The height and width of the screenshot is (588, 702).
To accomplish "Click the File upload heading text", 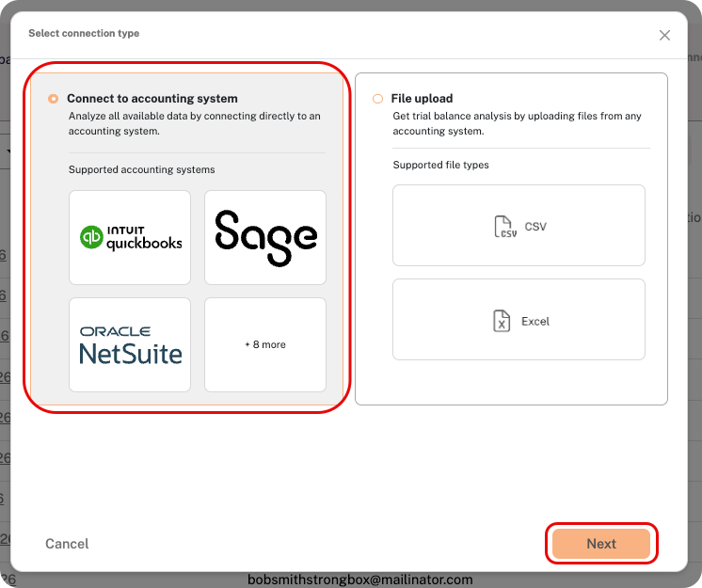I will point(422,99).
